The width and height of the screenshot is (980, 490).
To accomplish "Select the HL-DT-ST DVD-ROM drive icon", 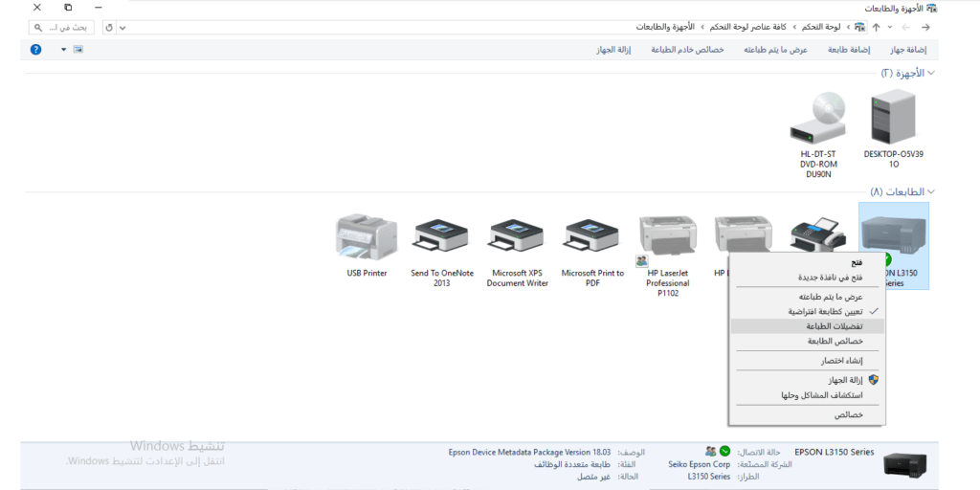I will tap(818, 120).
